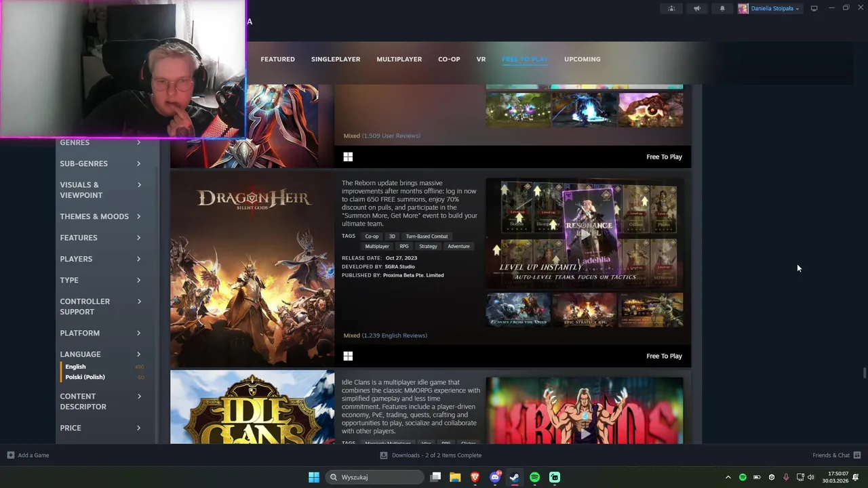Switch to the Multiplayer tab

click(x=399, y=59)
